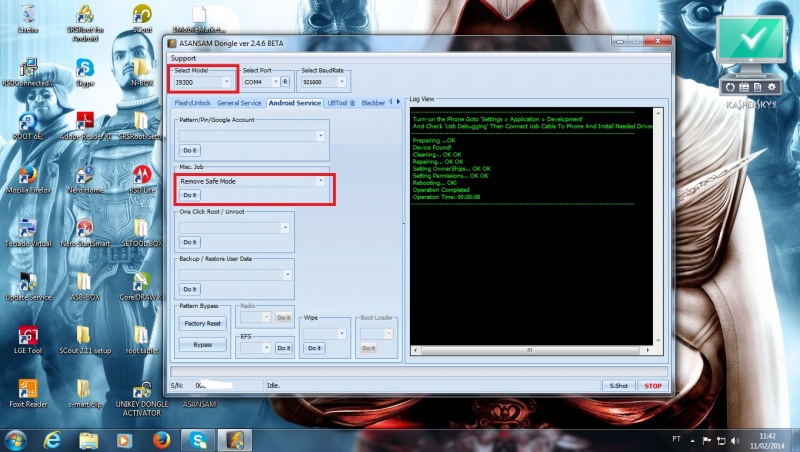Image resolution: width=800 pixels, height=452 pixels.
Task: Click the R refresh port button
Action: (285, 82)
